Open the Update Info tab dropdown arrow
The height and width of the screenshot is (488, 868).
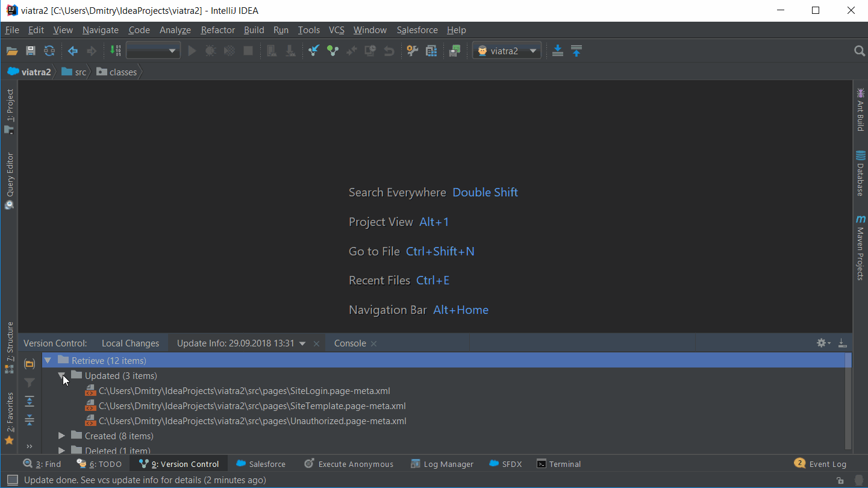[x=302, y=343]
